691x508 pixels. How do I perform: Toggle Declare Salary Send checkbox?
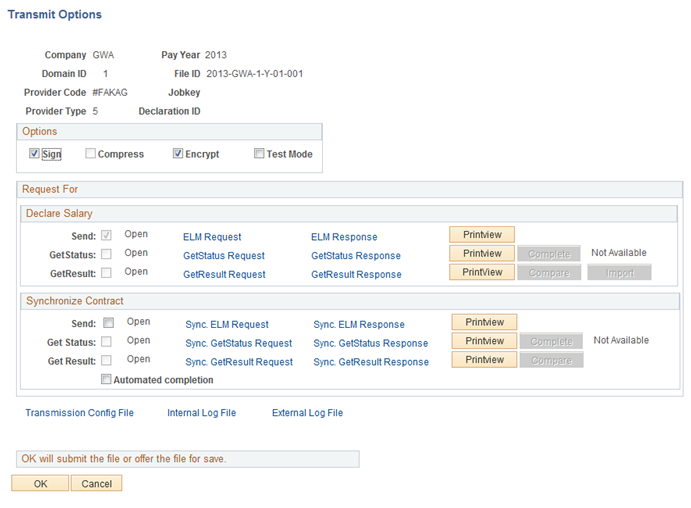coord(106,235)
